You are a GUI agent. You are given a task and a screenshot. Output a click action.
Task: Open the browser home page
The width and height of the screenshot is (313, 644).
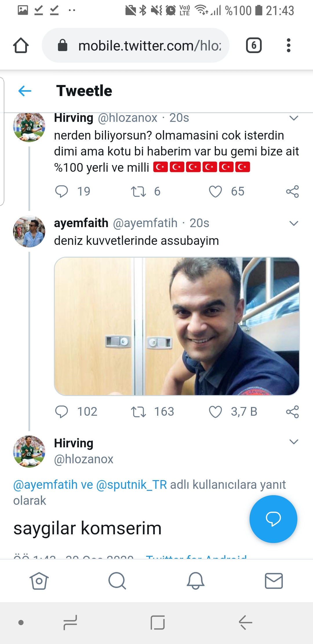(x=21, y=46)
